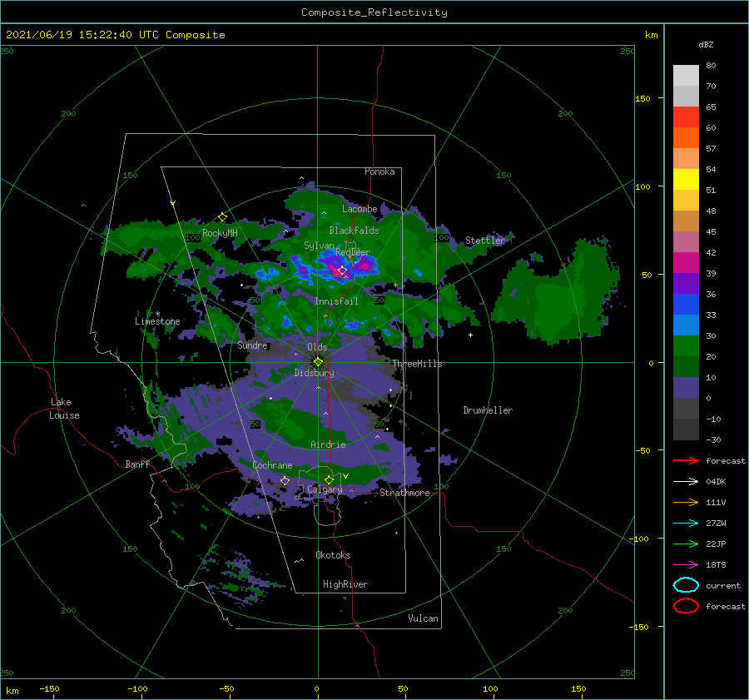Click the white plus marker east of ThreeHills
This screenshot has width=749, height=700.
[x=470, y=335]
